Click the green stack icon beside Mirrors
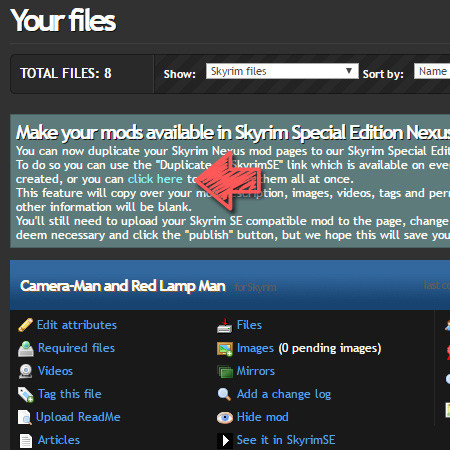The height and width of the screenshot is (450, 450). [x=225, y=372]
